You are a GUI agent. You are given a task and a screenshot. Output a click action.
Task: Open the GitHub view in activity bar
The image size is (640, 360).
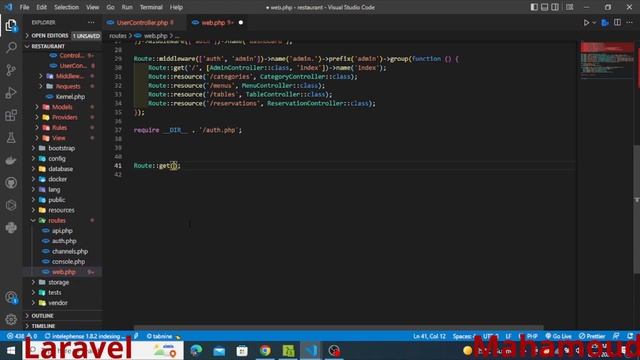(11, 182)
